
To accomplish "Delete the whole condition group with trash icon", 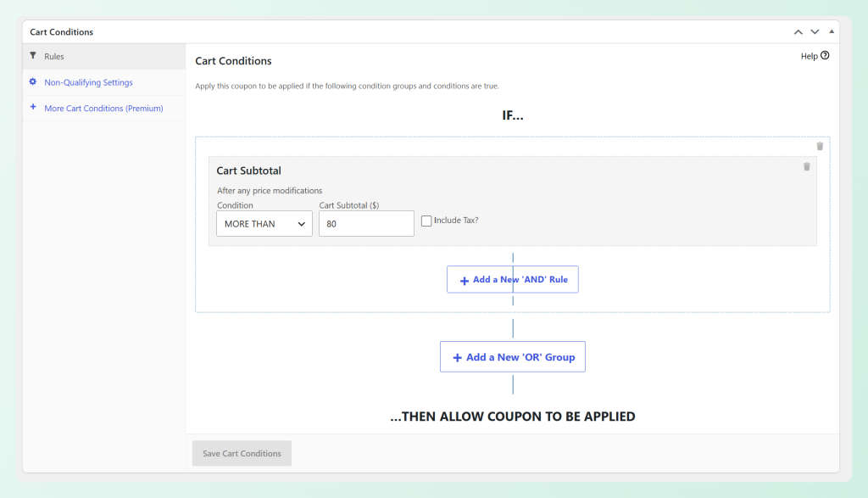I will (x=820, y=146).
